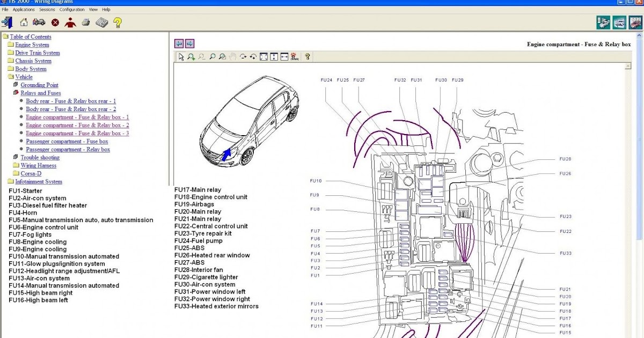Open the Help menu
644x338 pixels.
click(x=106, y=10)
